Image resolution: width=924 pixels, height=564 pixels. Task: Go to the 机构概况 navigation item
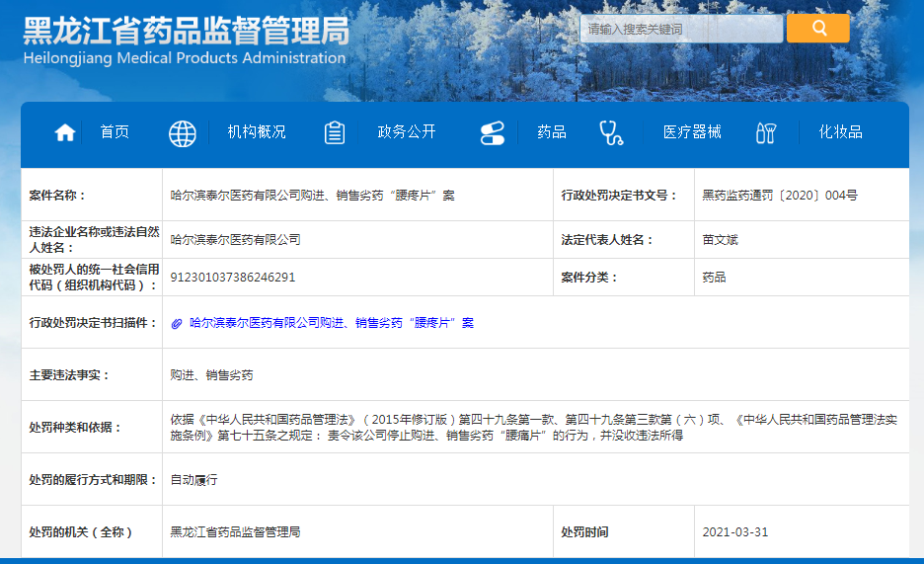[257, 132]
